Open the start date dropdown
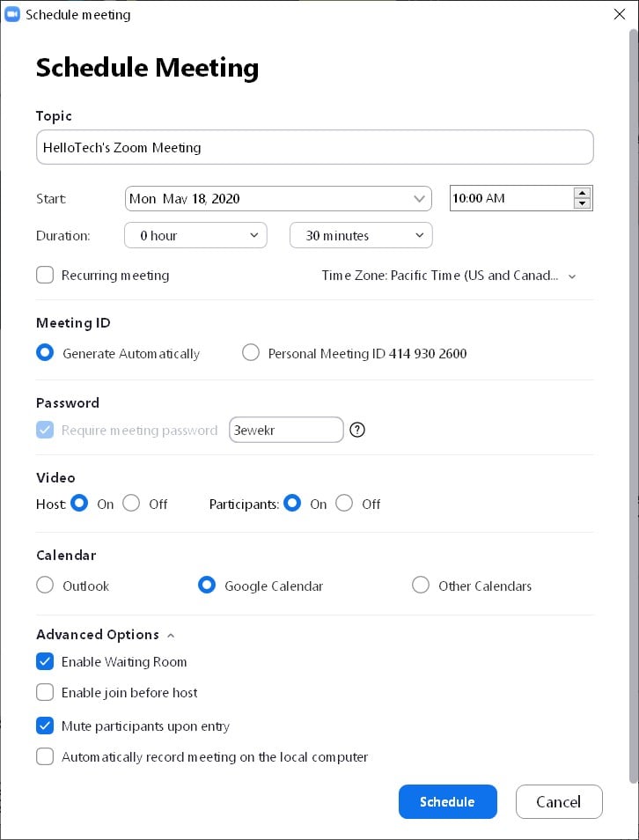The height and width of the screenshot is (840, 639). 420,198
